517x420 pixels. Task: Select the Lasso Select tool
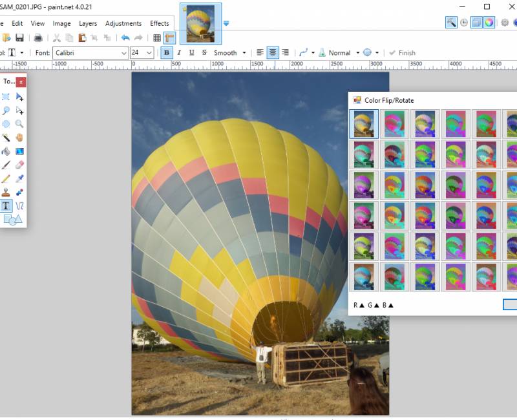click(x=6, y=110)
